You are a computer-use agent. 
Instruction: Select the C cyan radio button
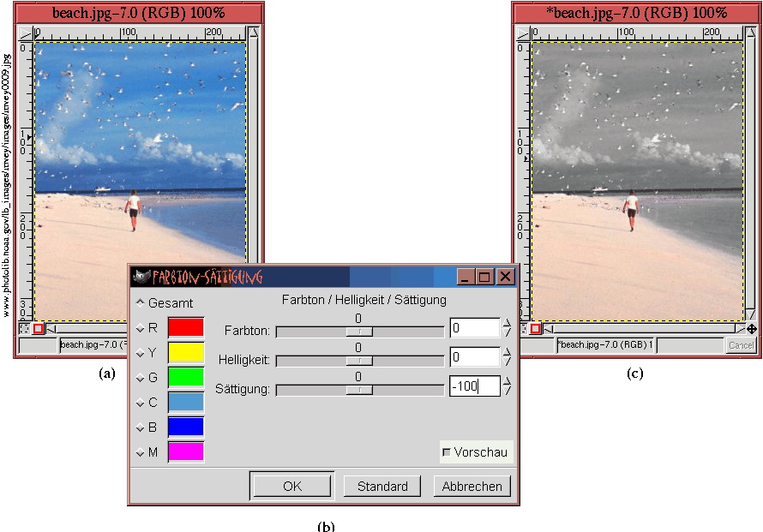pos(140,402)
